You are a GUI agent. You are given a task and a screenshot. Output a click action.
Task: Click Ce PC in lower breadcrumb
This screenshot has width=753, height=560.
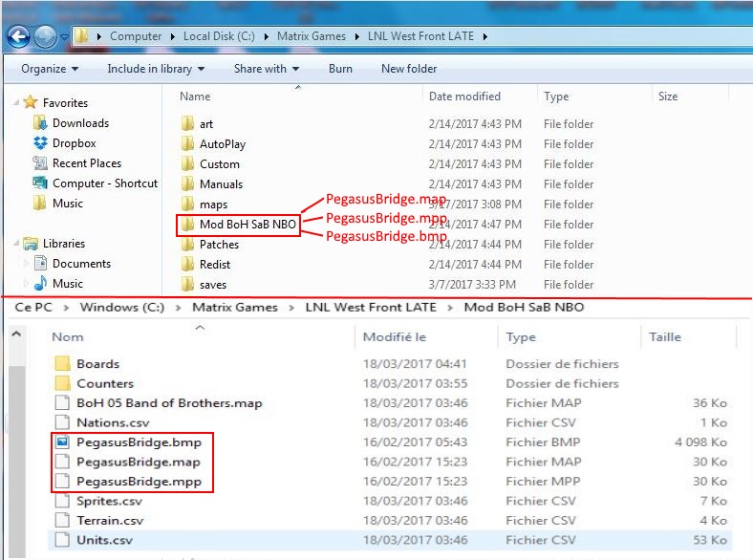(x=33, y=308)
